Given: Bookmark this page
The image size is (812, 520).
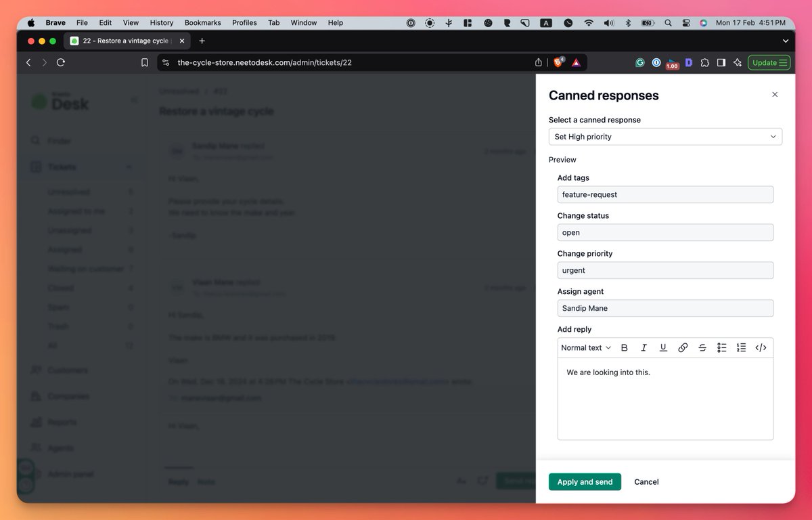Looking at the screenshot, I should point(145,62).
